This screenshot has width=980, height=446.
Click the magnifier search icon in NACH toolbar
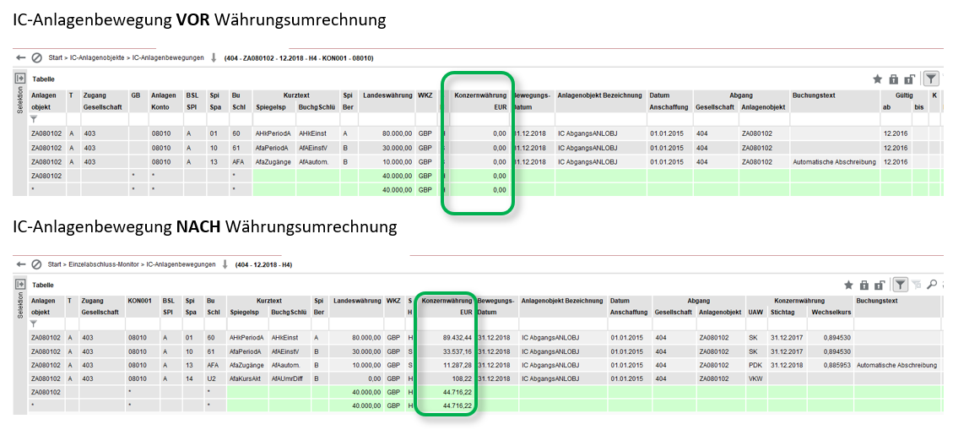coord(932,285)
